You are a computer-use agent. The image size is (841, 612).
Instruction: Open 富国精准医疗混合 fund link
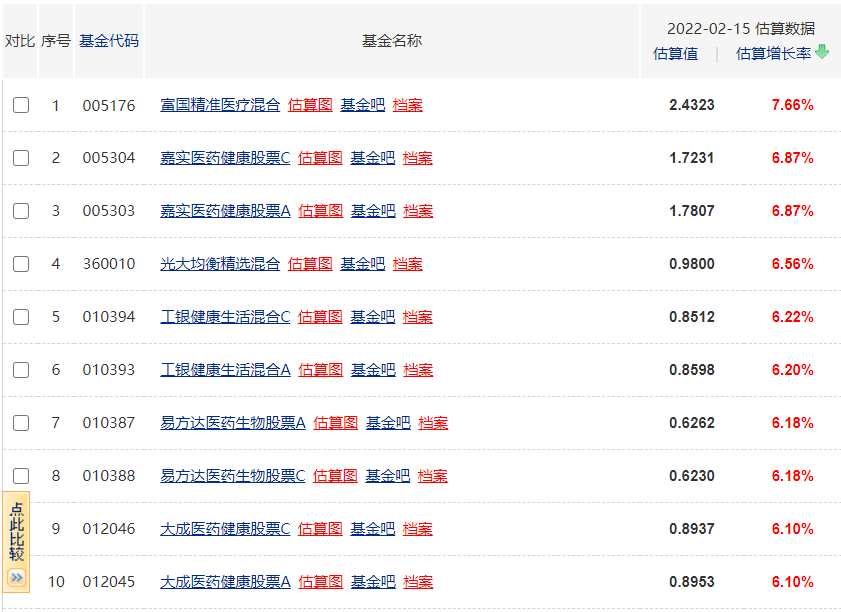pos(220,105)
